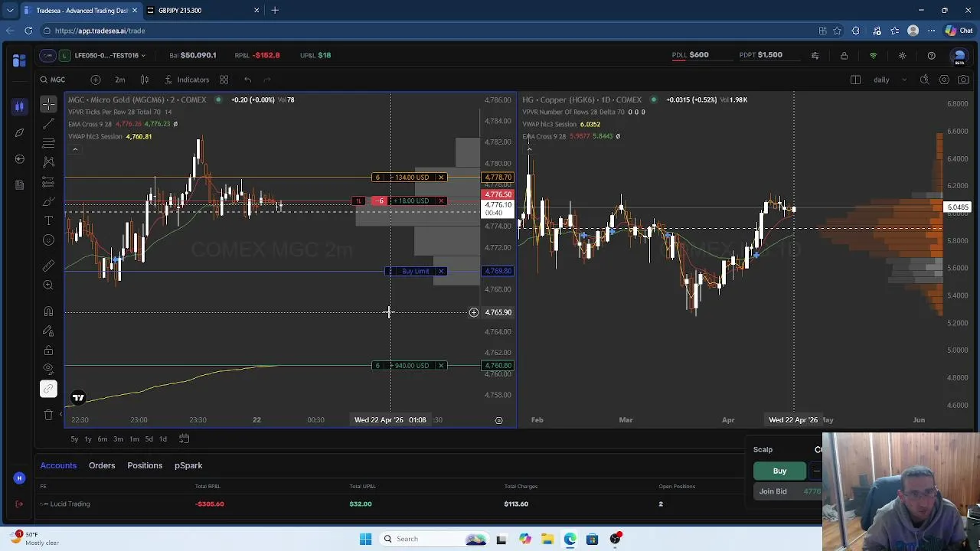Switch to the pSpark tab
The image size is (980, 551).
click(188, 465)
